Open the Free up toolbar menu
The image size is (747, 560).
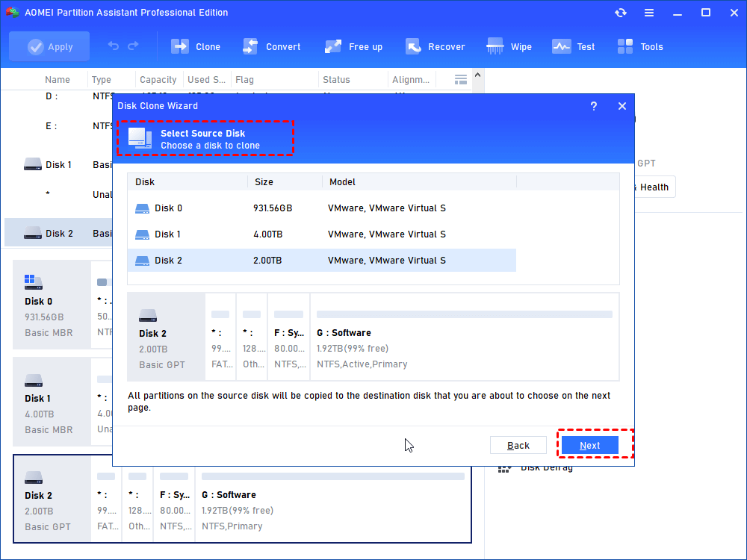point(353,46)
